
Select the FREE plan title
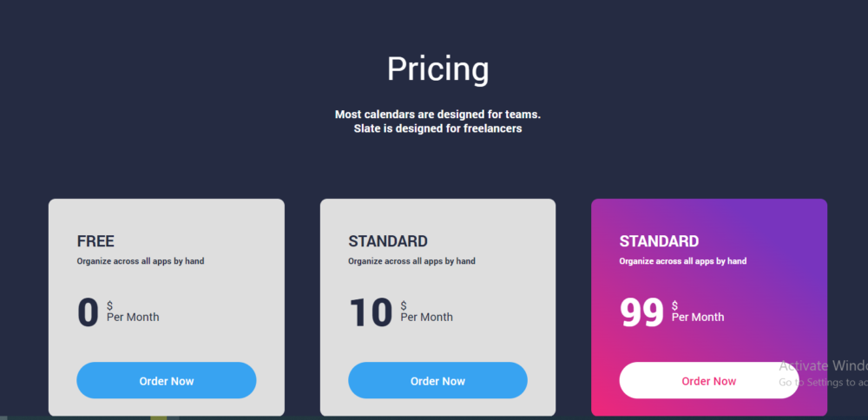95,241
